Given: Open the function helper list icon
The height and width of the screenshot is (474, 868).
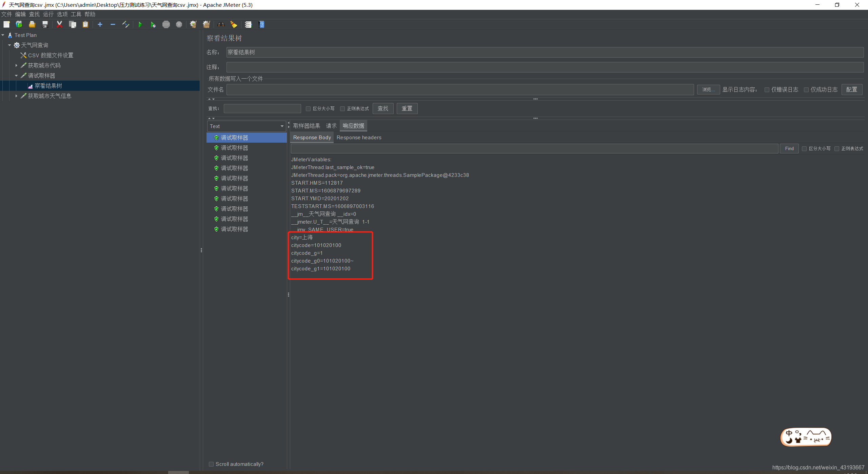Looking at the screenshot, I should click(x=248, y=24).
